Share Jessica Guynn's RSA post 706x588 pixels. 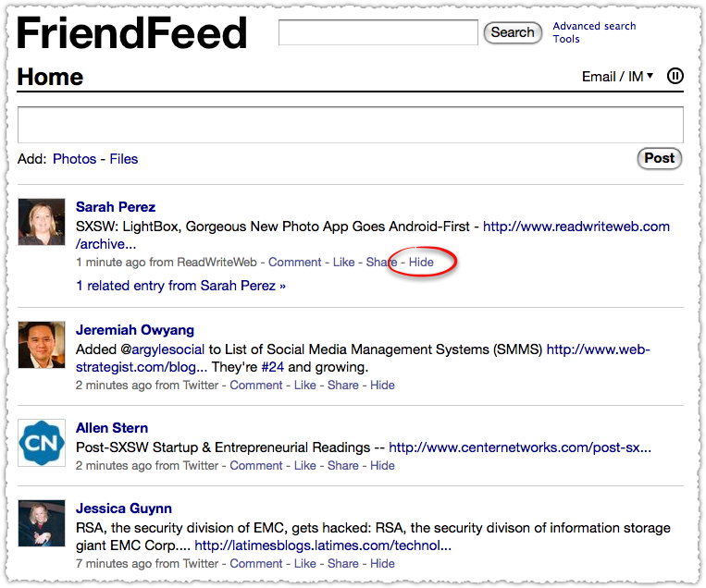click(x=342, y=564)
